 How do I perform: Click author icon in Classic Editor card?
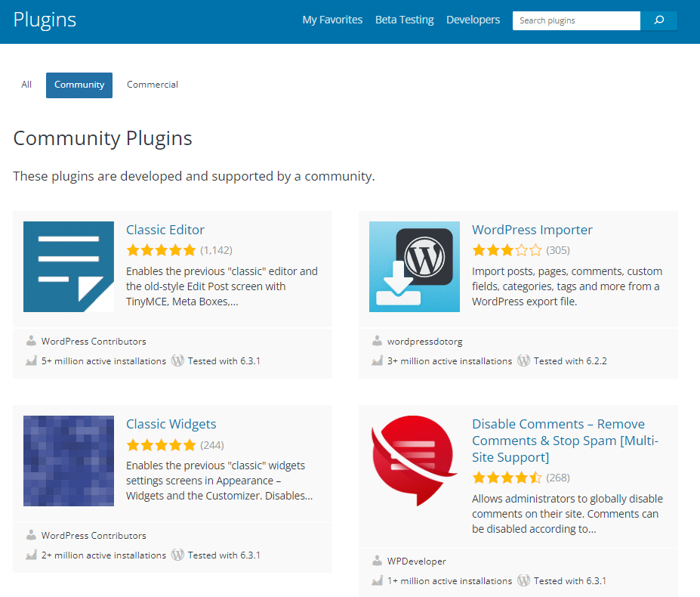(x=31, y=341)
